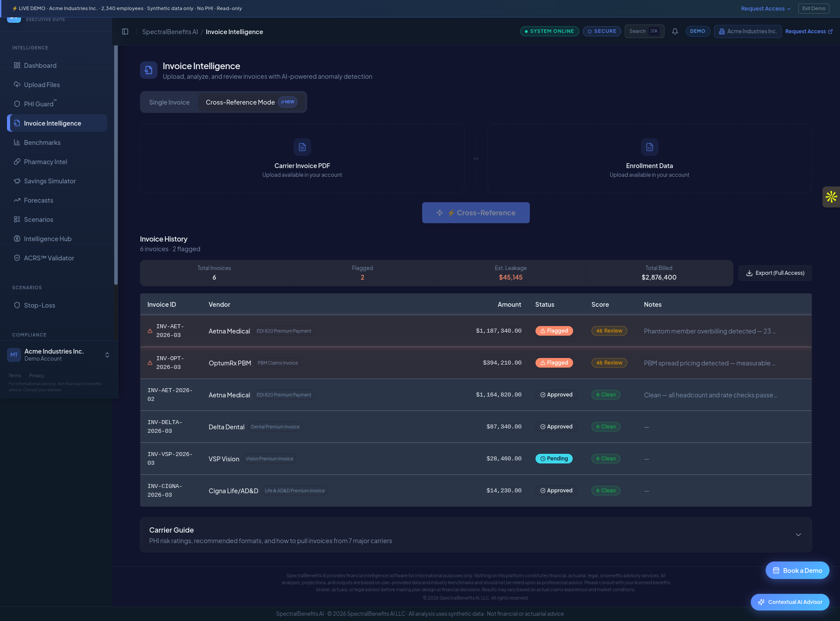Click the Pharmacy Intel pill icon
The width and height of the screenshot is (840, 621).
click(x=17, y=161)
